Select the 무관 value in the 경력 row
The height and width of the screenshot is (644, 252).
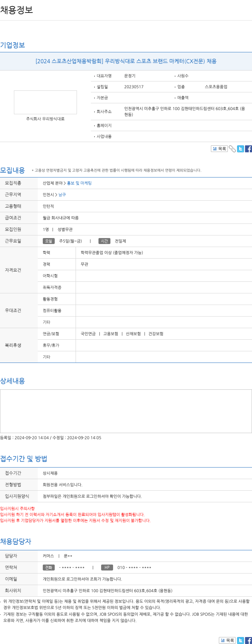85,264
